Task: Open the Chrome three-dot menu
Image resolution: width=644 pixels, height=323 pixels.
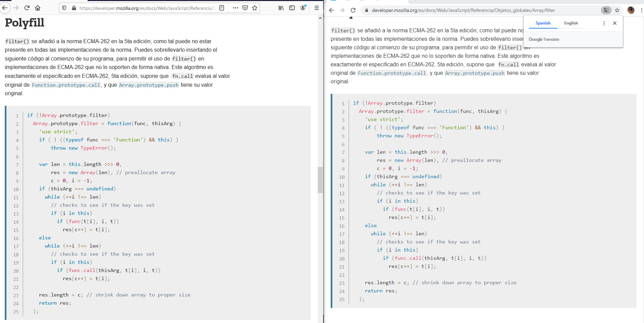Action: [641, 10]
